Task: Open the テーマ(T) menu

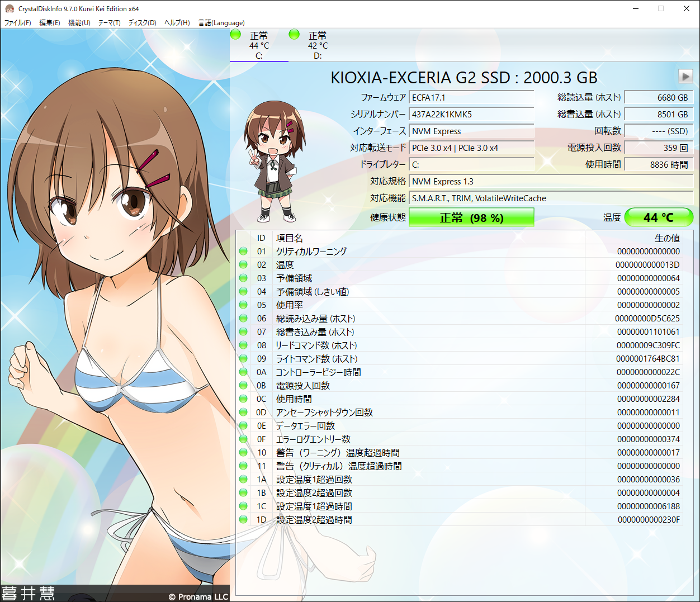Action: 109,23
